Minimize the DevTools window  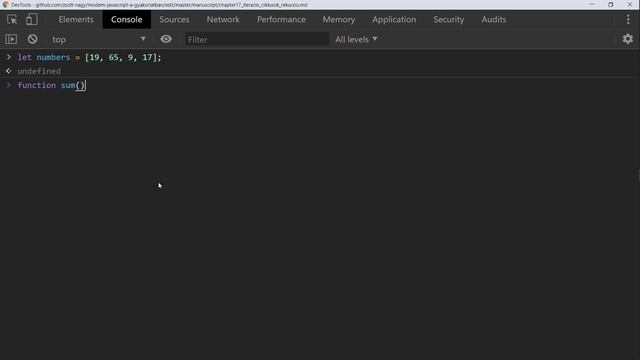592,4
